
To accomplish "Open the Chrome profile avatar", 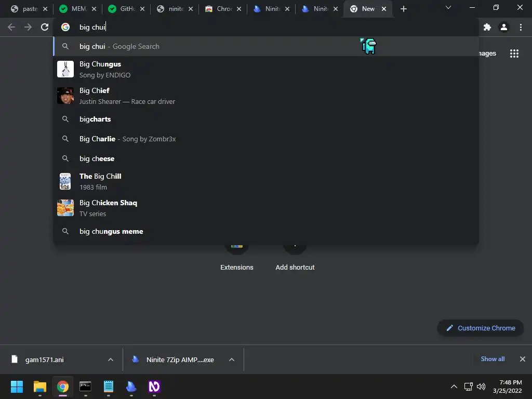I will coord(504,27).
